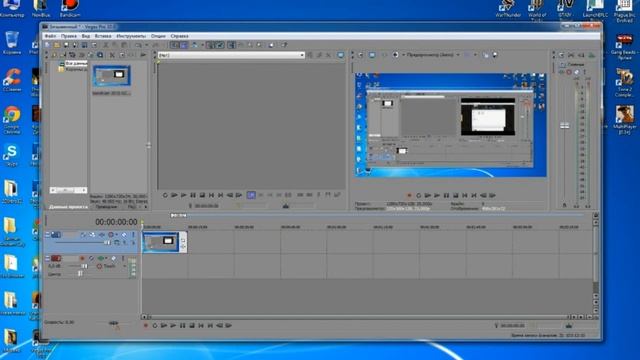
Task: Open the Вставка menu
Action: coord(103,36)
